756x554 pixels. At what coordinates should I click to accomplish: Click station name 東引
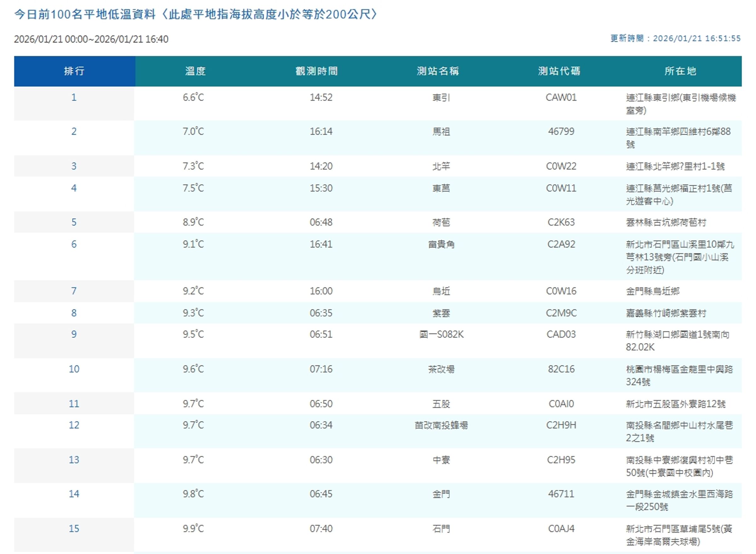tap(441, 98)
